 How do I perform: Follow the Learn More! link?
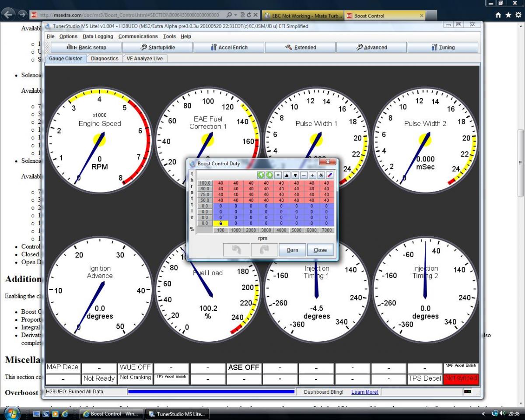364,392
